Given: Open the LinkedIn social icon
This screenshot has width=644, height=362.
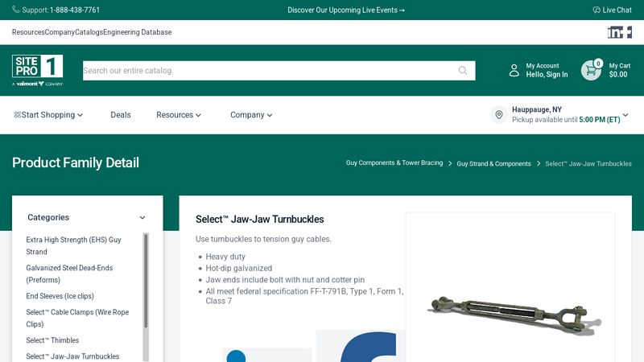Looking at the screenshot, I should click(615, 32).
